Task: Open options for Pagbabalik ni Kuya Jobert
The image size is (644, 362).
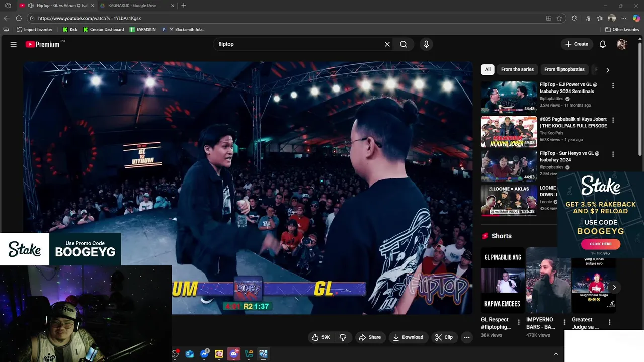Action: pos(613,120)
